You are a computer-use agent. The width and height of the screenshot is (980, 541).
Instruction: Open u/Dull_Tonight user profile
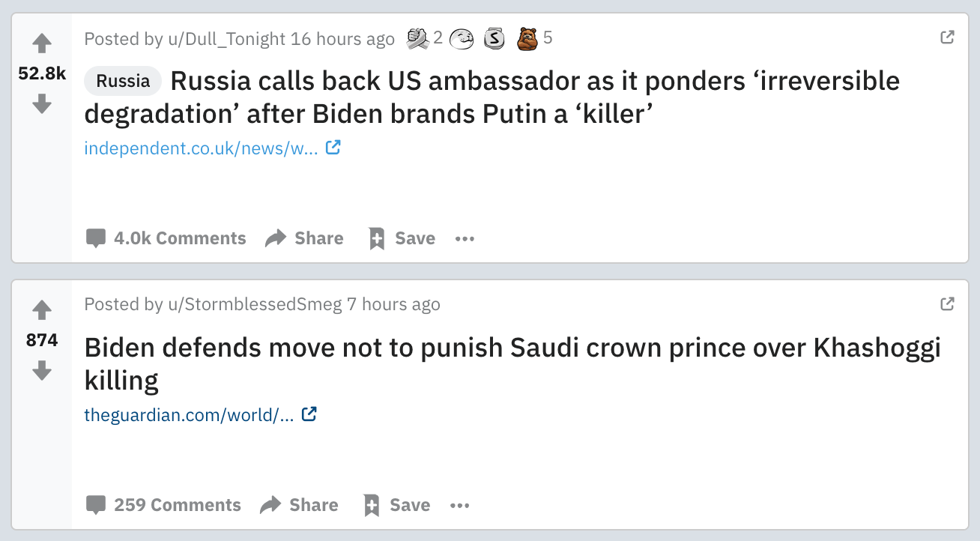click(x=226, y=38)
